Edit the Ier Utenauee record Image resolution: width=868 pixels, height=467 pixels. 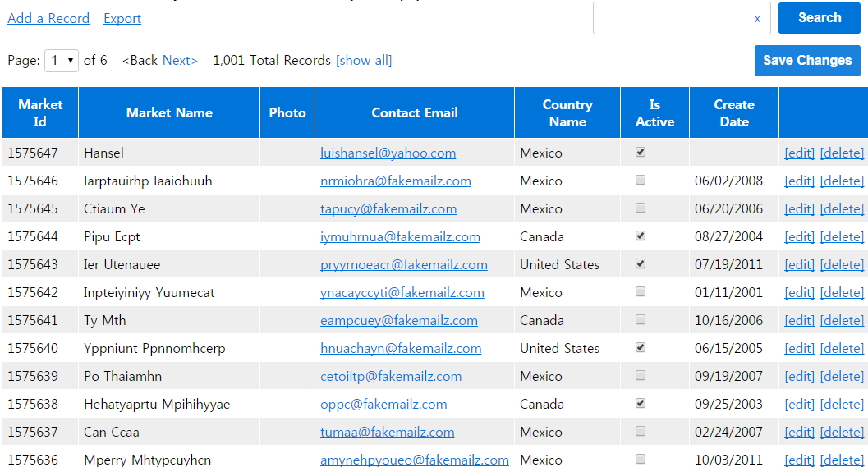click(799, 265)
